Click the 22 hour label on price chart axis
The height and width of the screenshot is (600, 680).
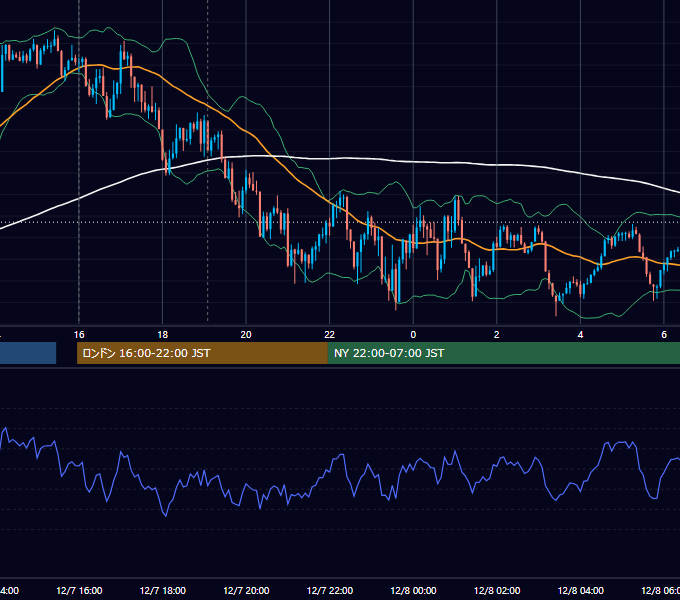[x=330, y=335]
